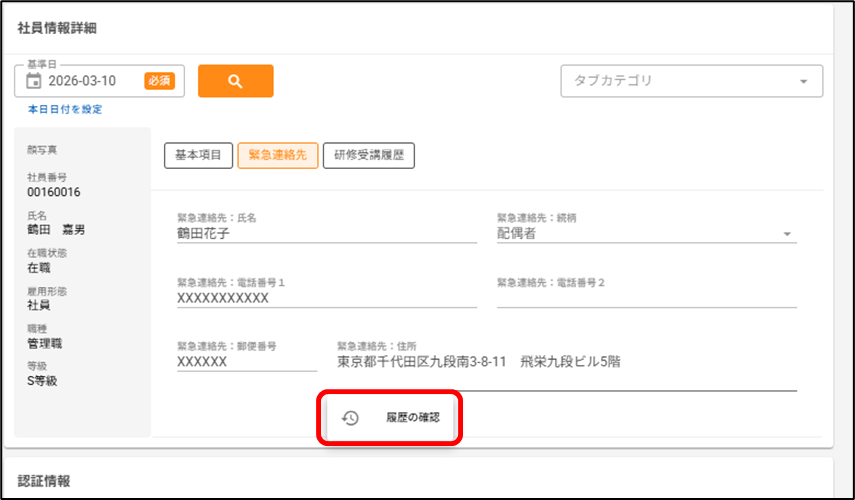
Task: Click the 本日日付を設定 link
Action: 64,109
